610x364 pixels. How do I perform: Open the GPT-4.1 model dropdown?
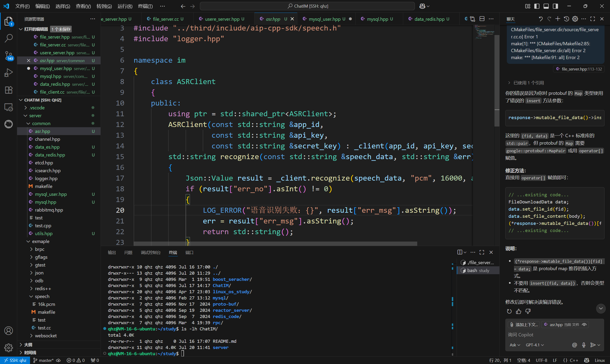(x=535, y=345)
